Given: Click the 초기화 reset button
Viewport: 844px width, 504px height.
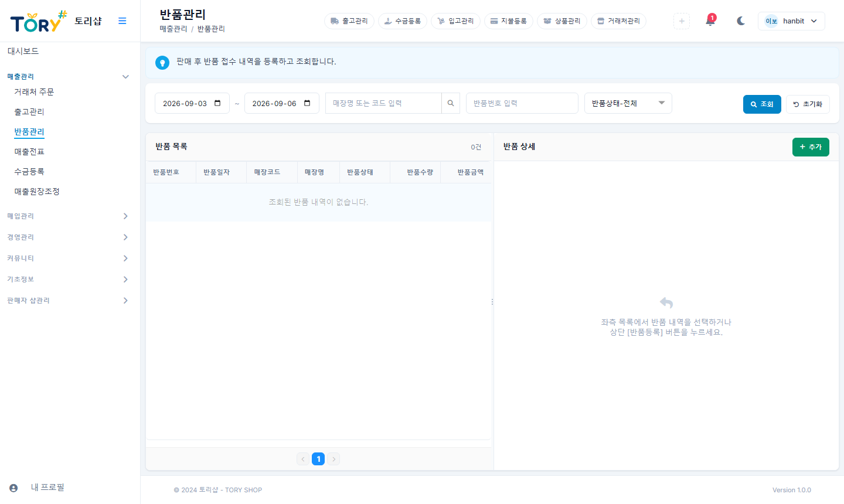Looking at the screenshot, I should tap(808, 104).
